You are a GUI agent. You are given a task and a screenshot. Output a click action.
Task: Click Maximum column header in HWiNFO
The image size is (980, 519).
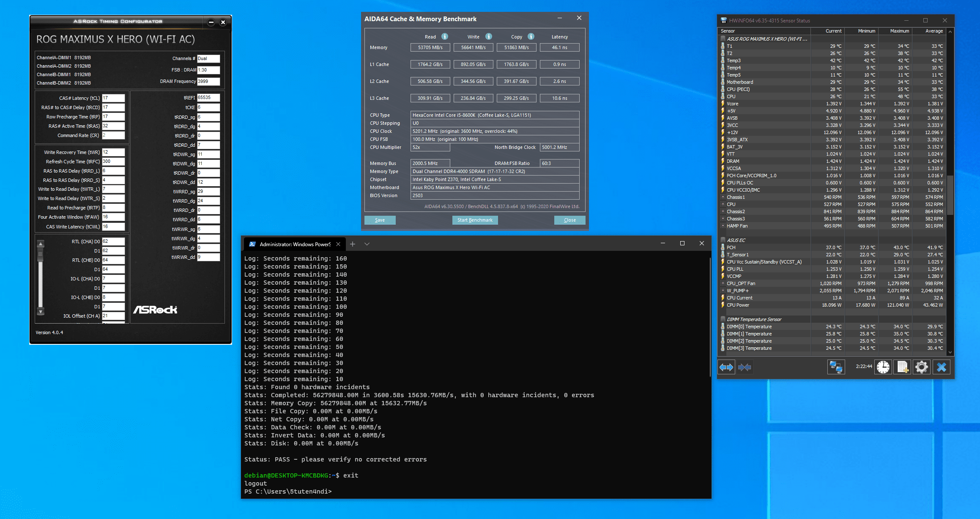tap(895, 31)
